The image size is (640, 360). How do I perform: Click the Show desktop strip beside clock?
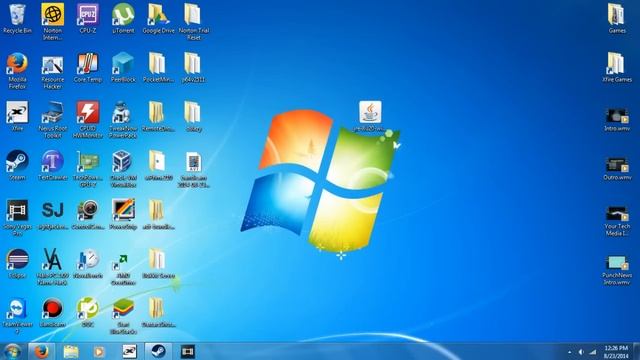click(636, 351)
